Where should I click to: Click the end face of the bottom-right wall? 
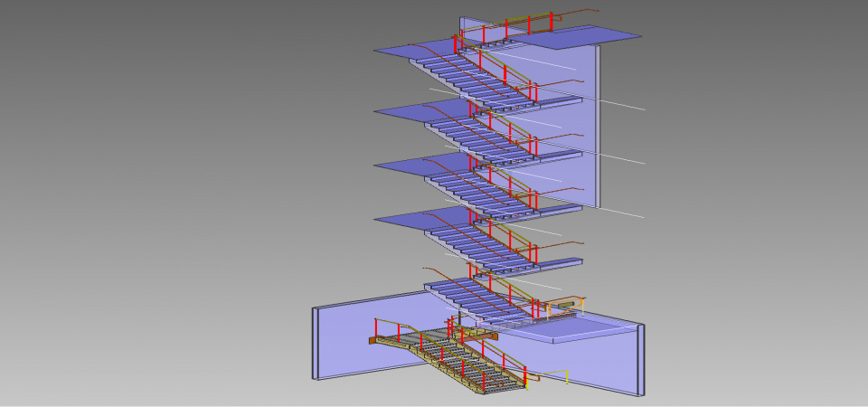point(641,360)
